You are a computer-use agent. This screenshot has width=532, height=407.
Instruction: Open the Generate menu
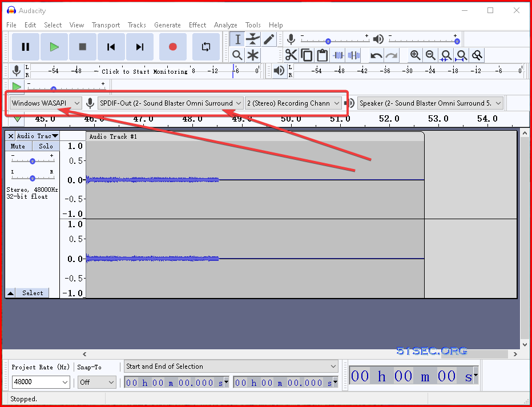(x=167, y=25)
